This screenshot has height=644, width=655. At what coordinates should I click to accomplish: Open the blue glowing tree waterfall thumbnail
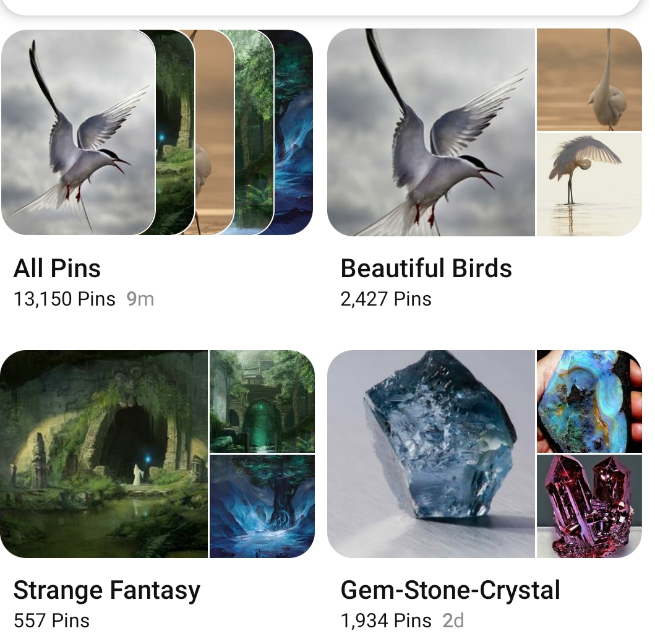tap(262, 507)
